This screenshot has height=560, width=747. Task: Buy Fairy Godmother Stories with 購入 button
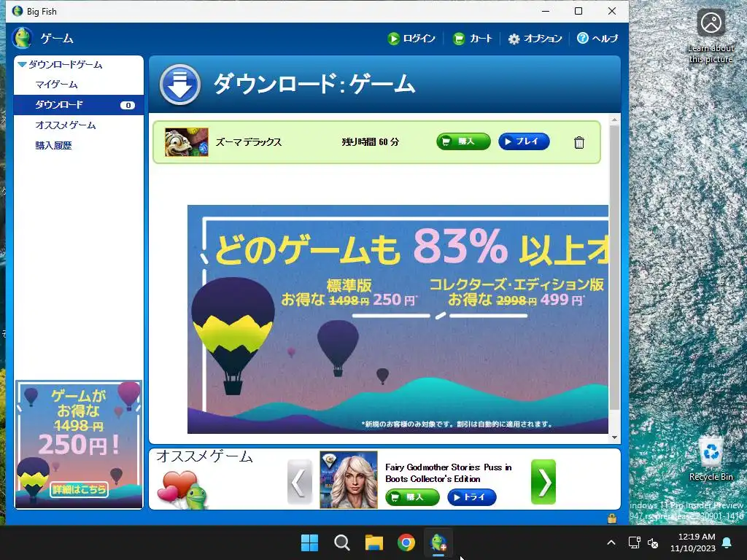click(412, 497)
